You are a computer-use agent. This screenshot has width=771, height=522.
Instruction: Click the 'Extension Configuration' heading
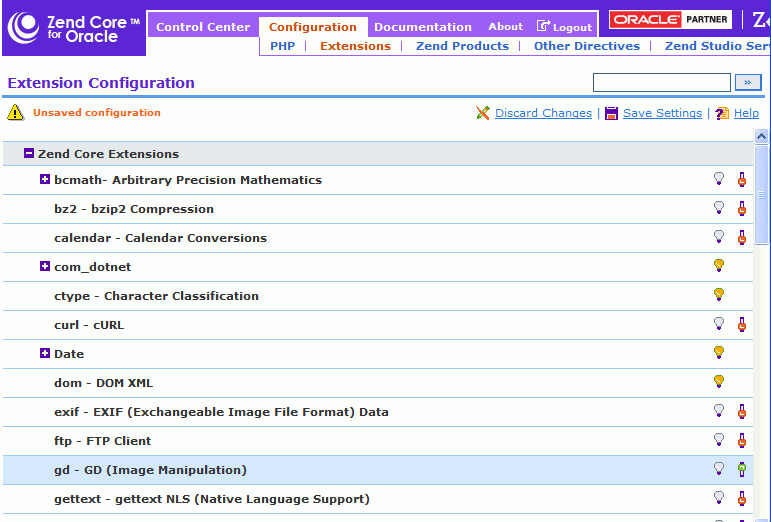[x=101, y=83]
